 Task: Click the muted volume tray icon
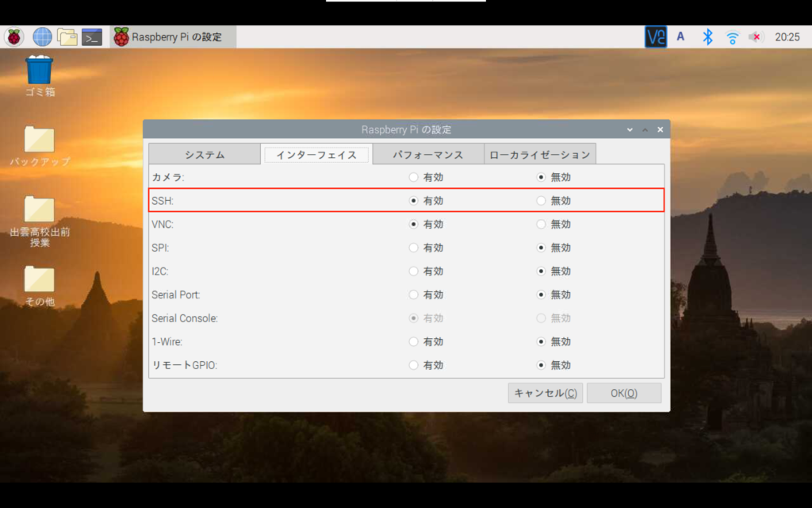point(756,37)
